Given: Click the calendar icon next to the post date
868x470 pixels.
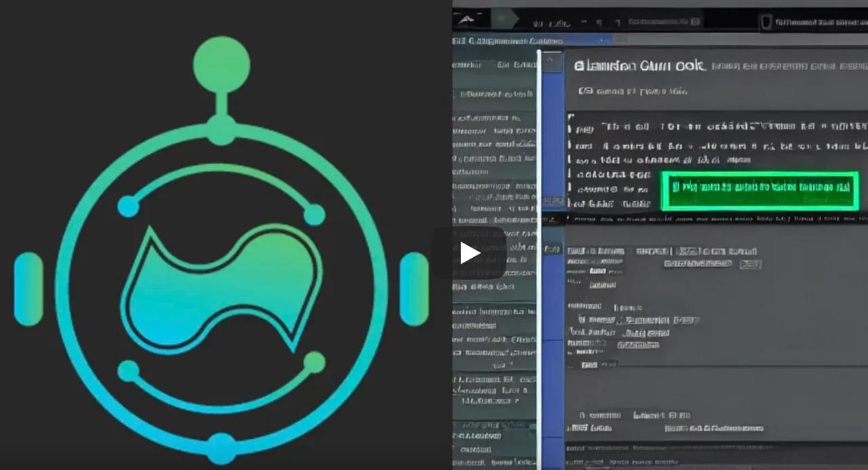Looking at the screenshot, I should tap(585, 90).
